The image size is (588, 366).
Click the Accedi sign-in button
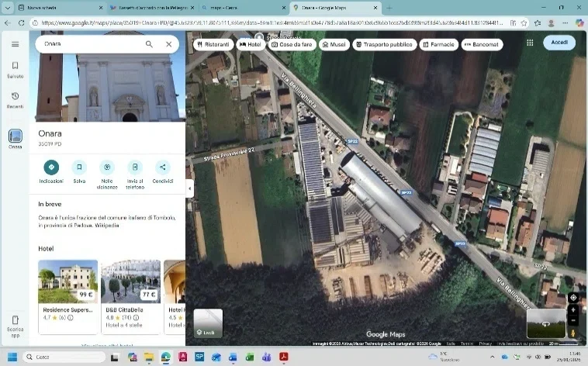click(x=559, y=43)
